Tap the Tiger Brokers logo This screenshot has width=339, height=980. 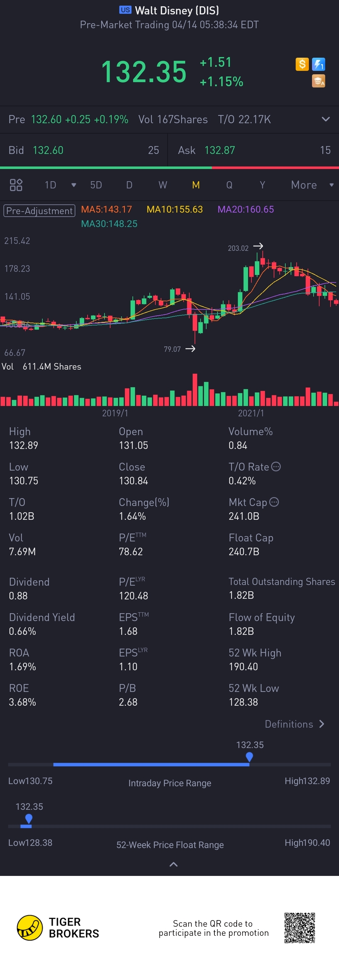point(30,928)
